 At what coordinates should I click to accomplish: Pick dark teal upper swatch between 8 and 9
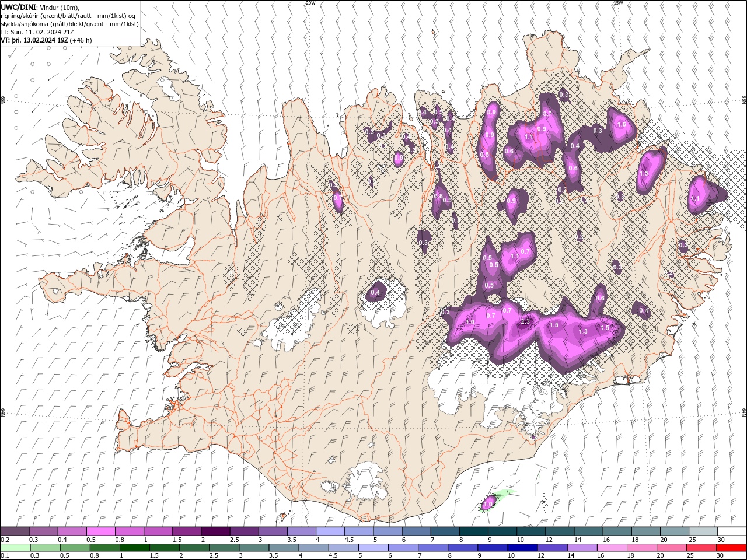tap(473, 531)
